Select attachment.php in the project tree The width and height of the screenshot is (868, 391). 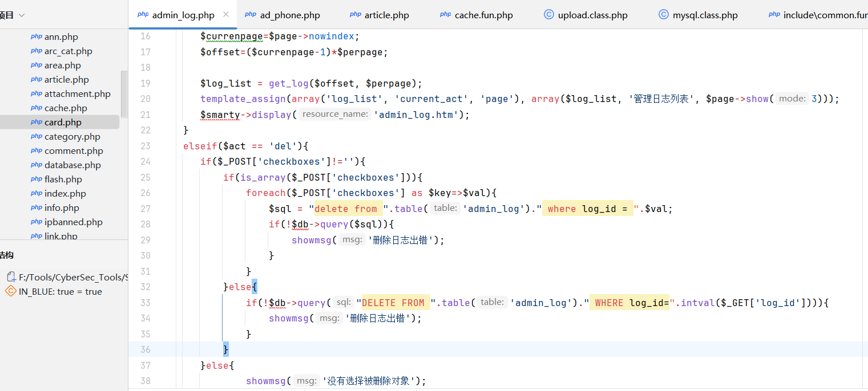pyautogui.click(x=77, y=94)
